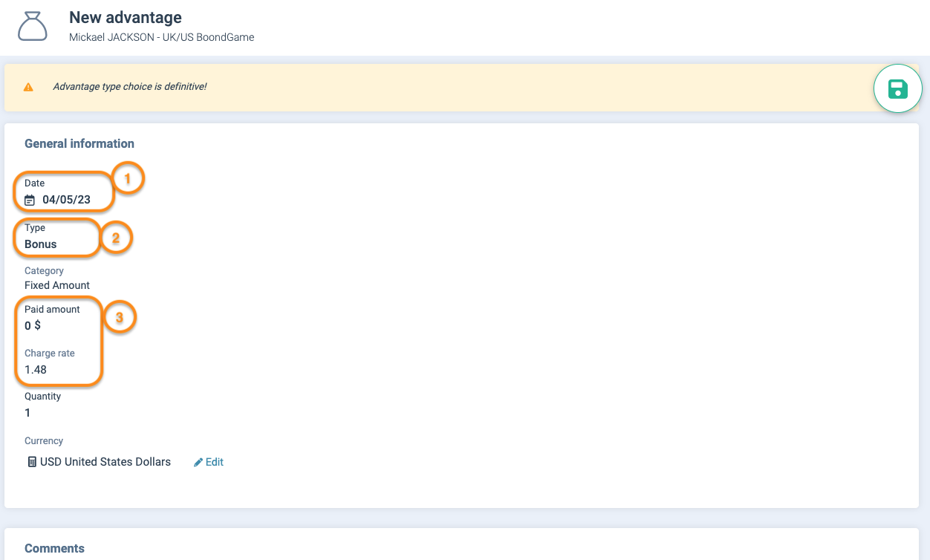Click the orange numbered marker 3
Viewport: 930px width, 560px height.
click(119, 317)
